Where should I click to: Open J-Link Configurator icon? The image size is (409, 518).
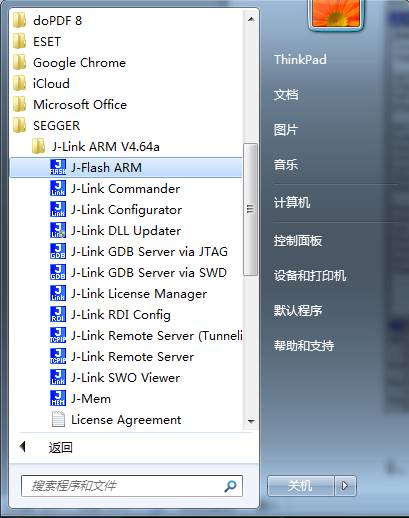click(x=58, y=209)
